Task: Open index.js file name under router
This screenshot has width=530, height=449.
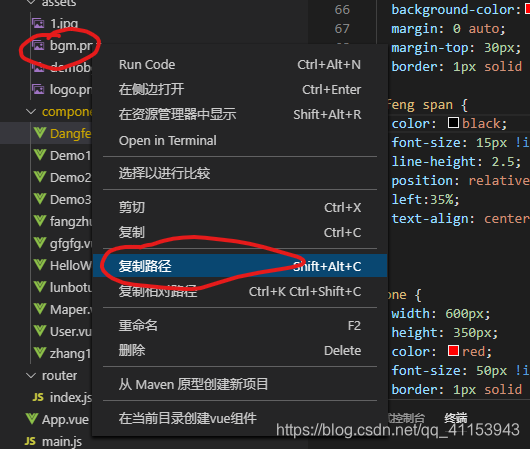Action: 71,398
